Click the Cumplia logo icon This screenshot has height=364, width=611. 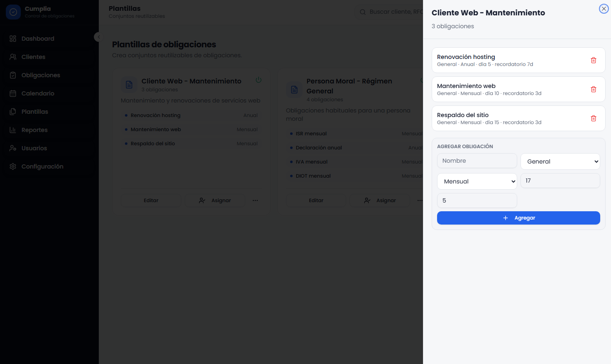pyautogui.click(x=13, y=12)
